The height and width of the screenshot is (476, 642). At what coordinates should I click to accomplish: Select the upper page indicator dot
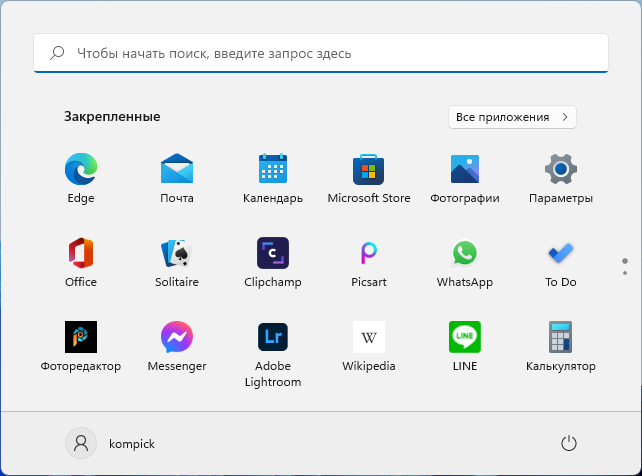pyautogui.click(x=625, y=261)
